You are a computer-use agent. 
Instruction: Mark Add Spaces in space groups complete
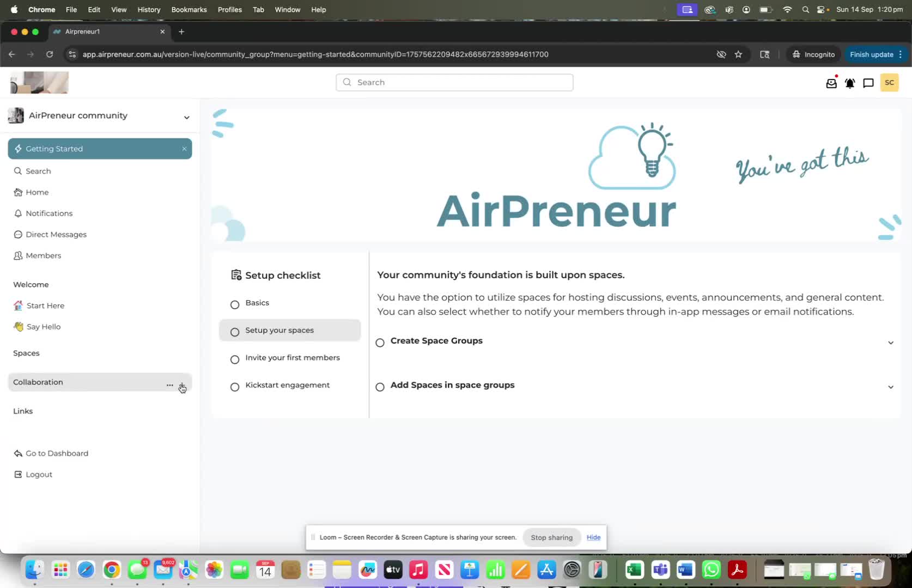coord(380,387)
